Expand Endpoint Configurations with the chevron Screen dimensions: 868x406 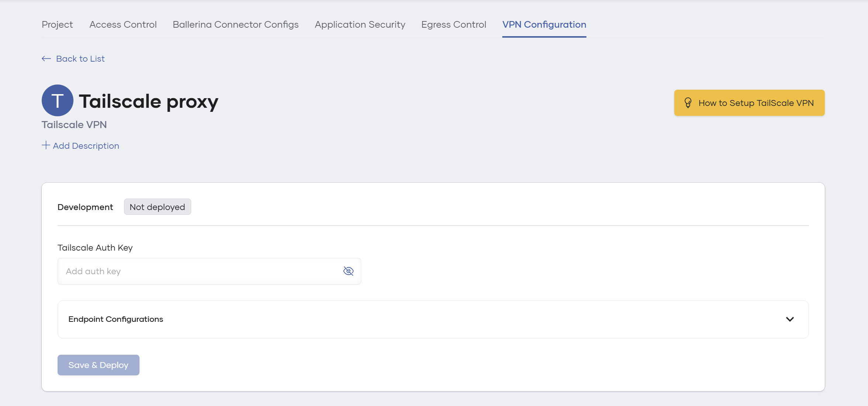tap(790, 319)
